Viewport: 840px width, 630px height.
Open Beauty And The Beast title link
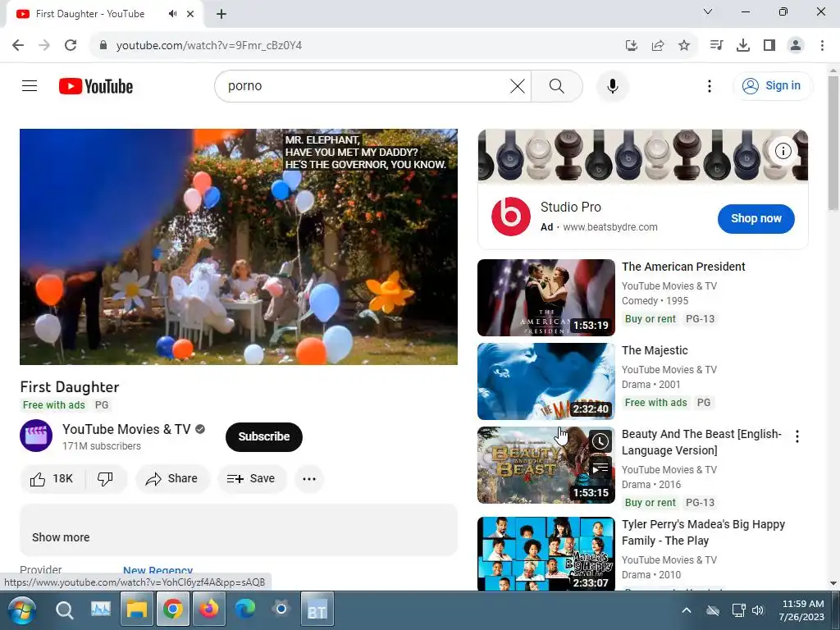[701, 442]
